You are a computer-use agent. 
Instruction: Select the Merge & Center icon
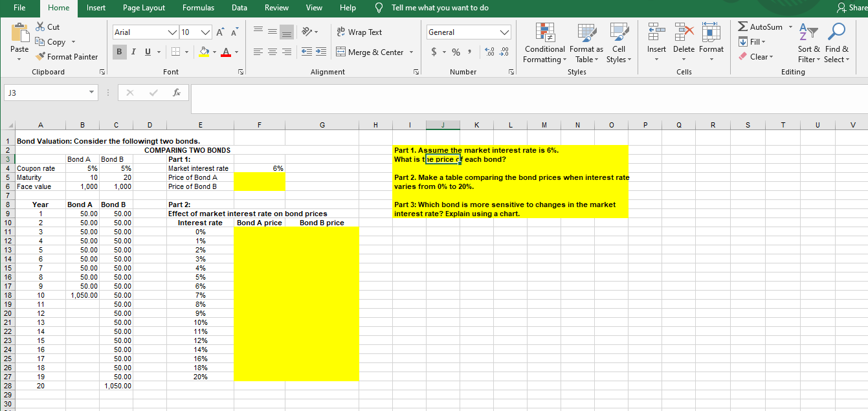point(341,52)
